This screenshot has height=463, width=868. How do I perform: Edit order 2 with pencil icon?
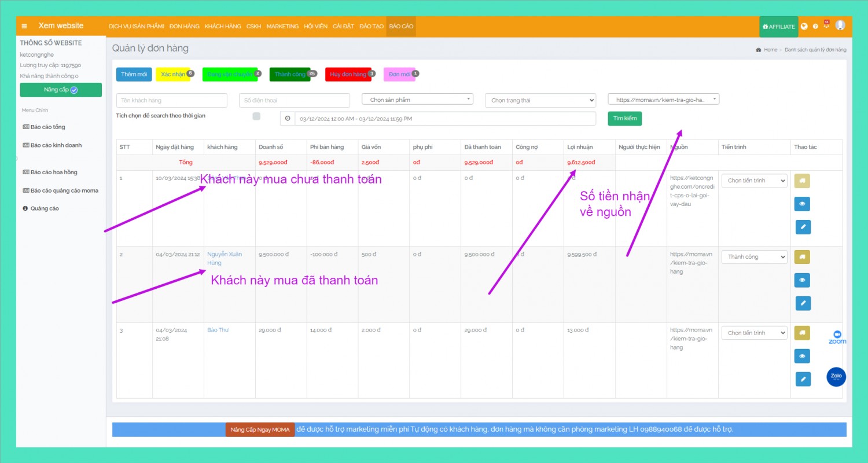pyautogui.click(x=802, y=303)
